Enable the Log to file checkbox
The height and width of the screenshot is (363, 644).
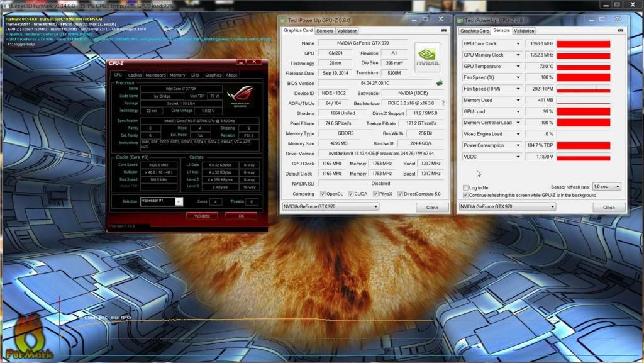click(465, 187)
